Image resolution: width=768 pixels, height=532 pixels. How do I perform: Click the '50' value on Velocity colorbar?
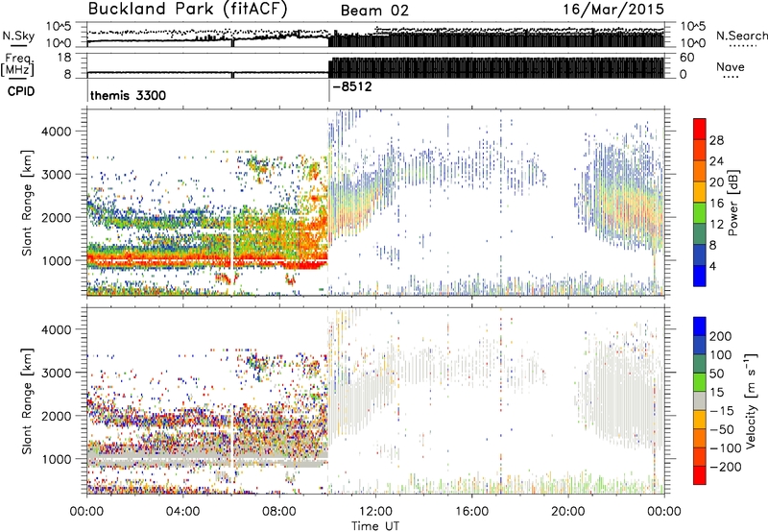tap(717, 374)
